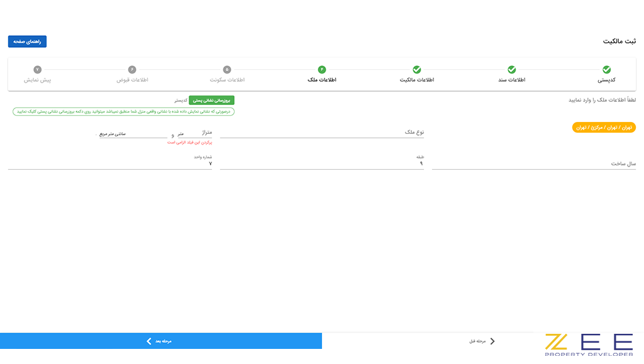The width and height of the screenshot is (644, 364).
Task: Click the شماره واحد unit number field
Action: (x=110, y=163)
